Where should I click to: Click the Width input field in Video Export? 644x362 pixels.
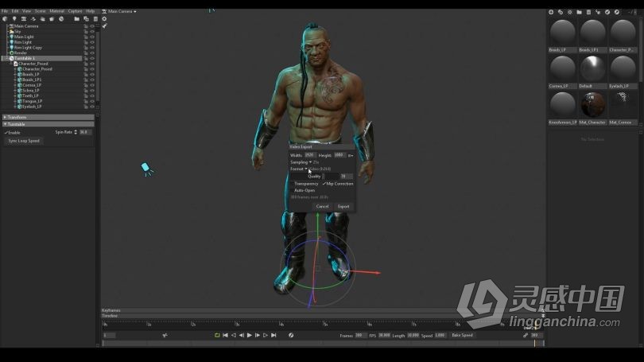310,155
